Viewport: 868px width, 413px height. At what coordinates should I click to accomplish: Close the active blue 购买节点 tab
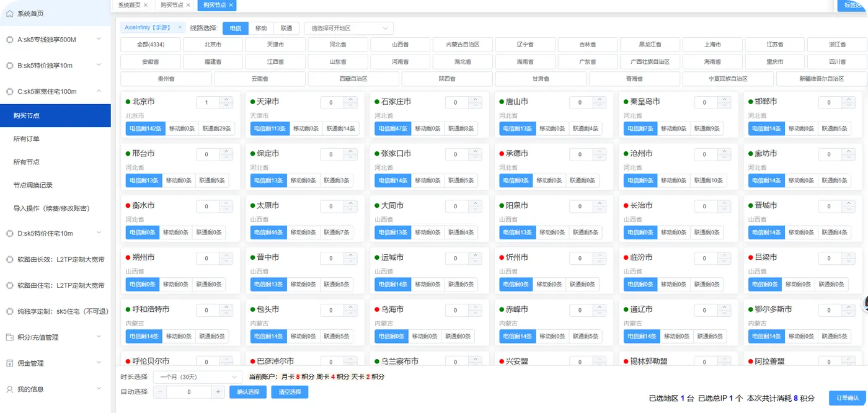click(x=231, y=5)
